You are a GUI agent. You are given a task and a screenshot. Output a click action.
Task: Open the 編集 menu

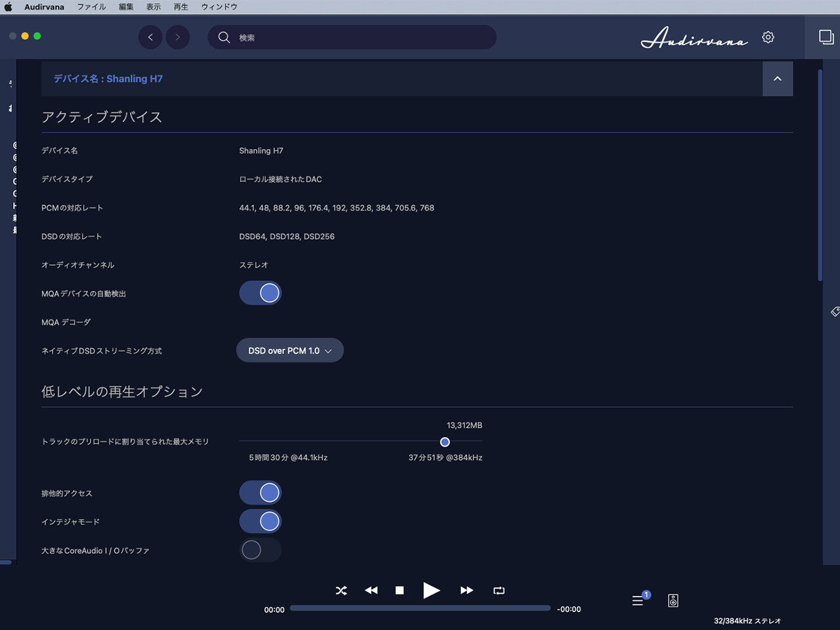126,7
